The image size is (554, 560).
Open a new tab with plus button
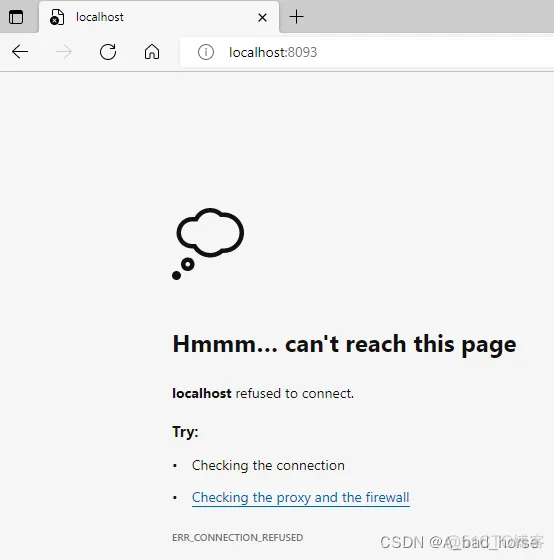(296, 17)
